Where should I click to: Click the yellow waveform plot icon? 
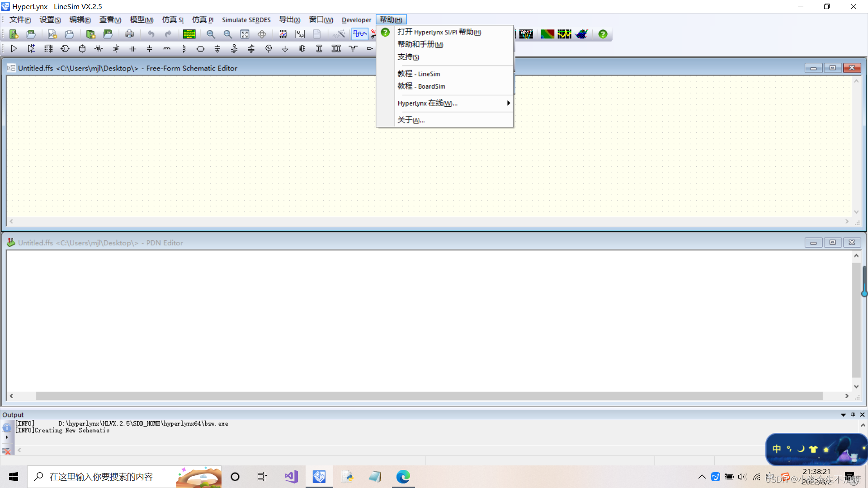point(564,34)
